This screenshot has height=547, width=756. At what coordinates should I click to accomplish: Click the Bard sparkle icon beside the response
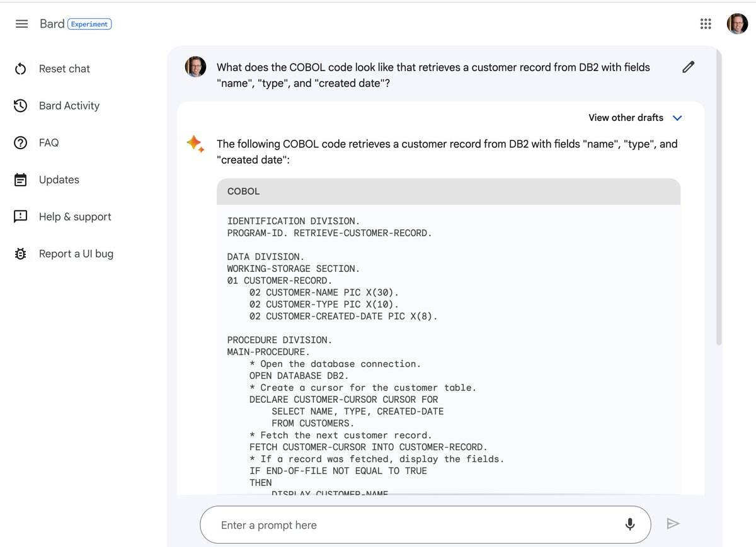pos(195,144)
